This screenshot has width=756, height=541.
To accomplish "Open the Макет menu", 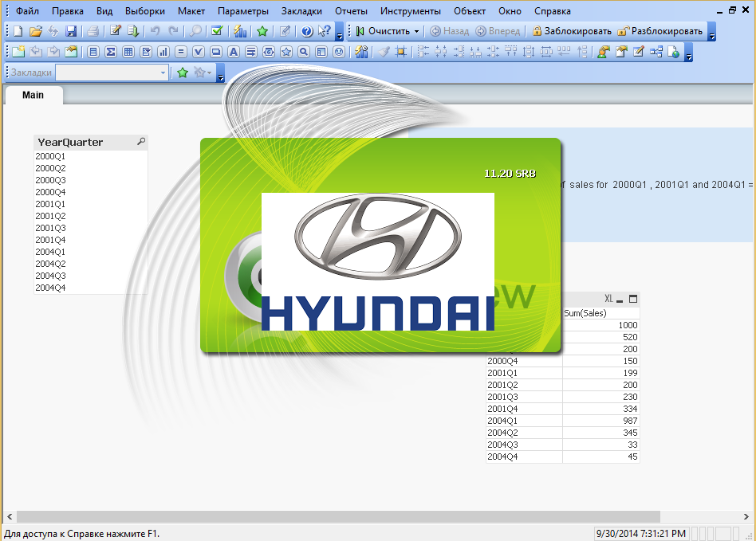I will click(x=191, y=10).
